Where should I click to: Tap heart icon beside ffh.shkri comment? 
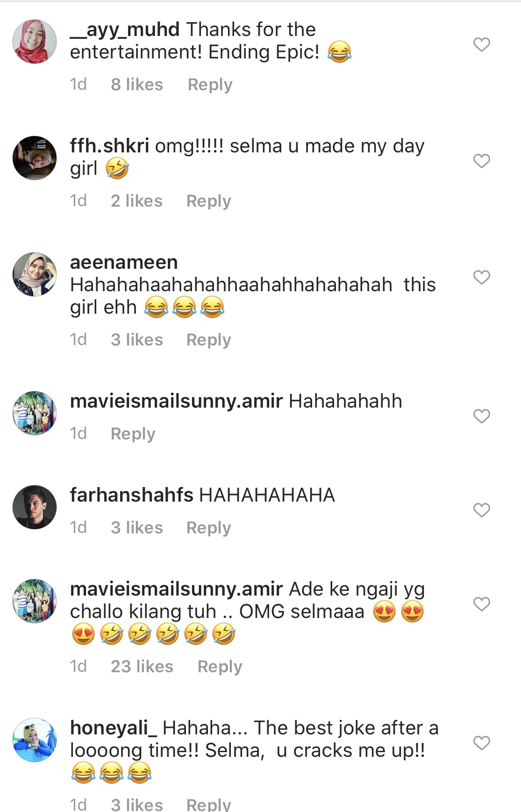pos(481,161)
